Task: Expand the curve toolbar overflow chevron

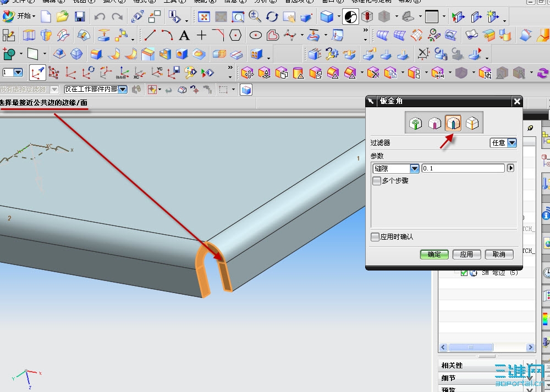Action: point(366,30)
